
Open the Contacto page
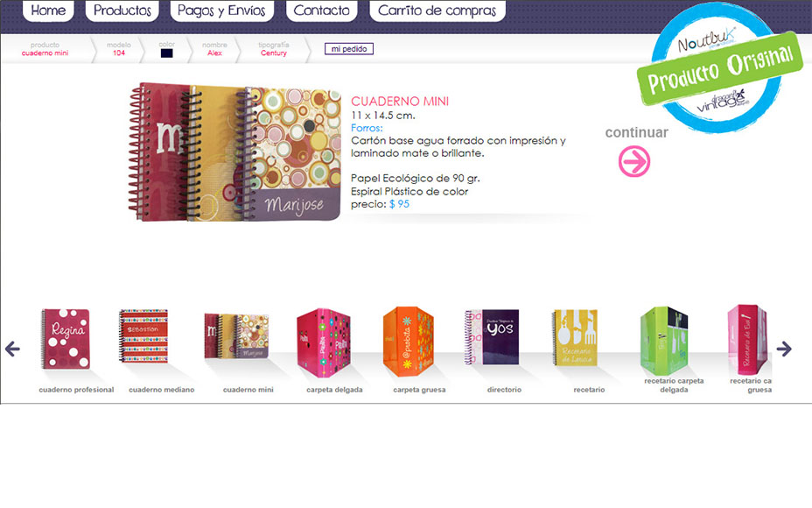pos(322,11)
